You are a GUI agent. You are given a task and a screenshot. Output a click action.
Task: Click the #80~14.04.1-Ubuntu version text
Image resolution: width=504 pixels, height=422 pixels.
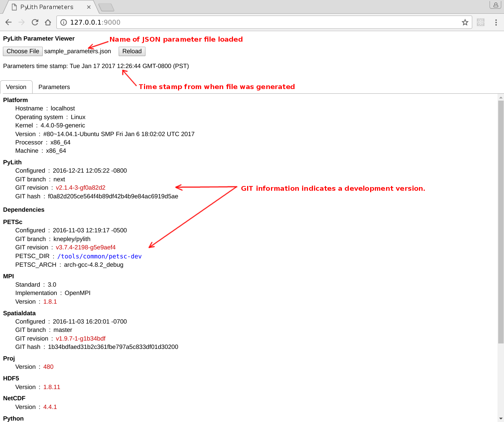[119, 134]
